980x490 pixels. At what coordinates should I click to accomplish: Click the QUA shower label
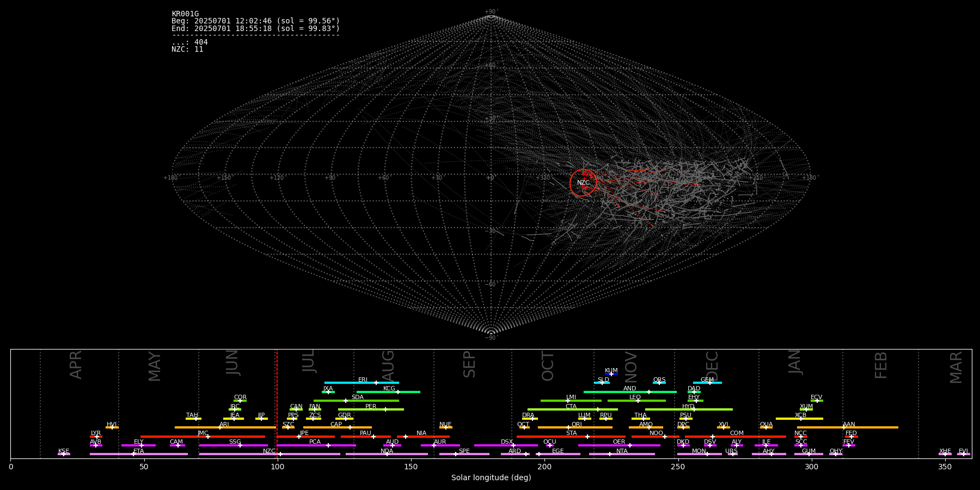point(766,425)
